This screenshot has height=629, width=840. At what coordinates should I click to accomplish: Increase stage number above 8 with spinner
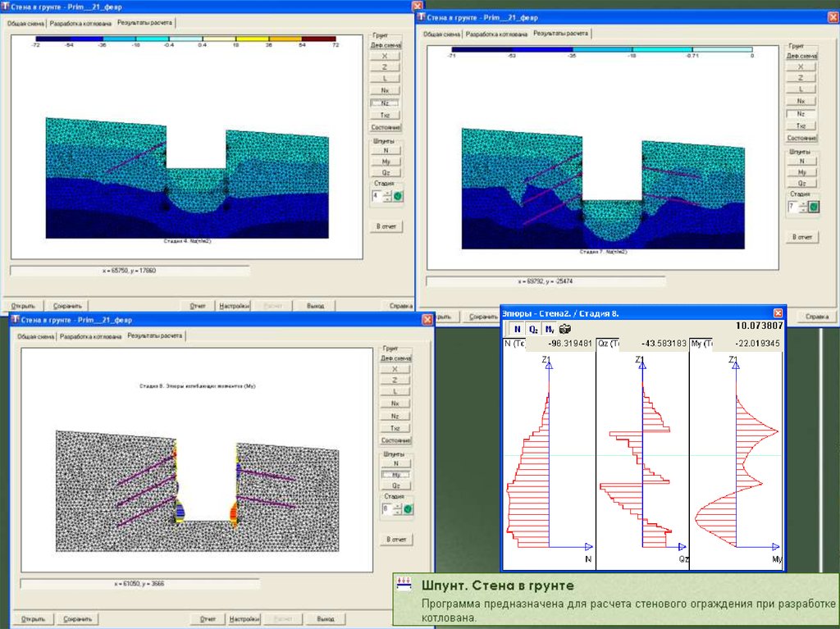397,506
